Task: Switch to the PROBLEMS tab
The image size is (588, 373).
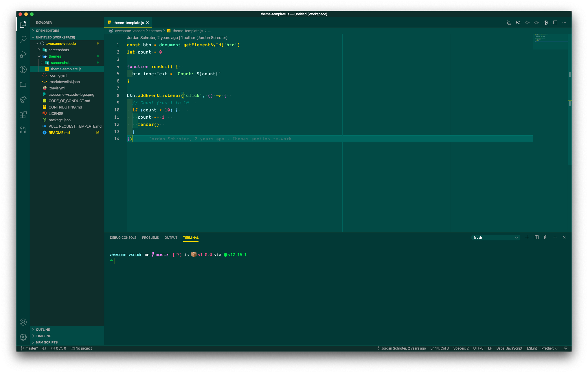Action: (x=150, y=238)
